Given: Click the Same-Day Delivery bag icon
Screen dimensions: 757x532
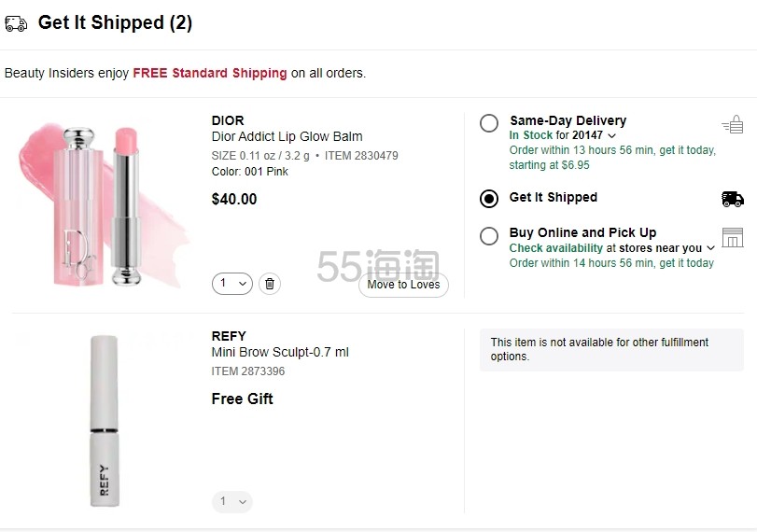Looking at the screenshot, I should point(733,124).
